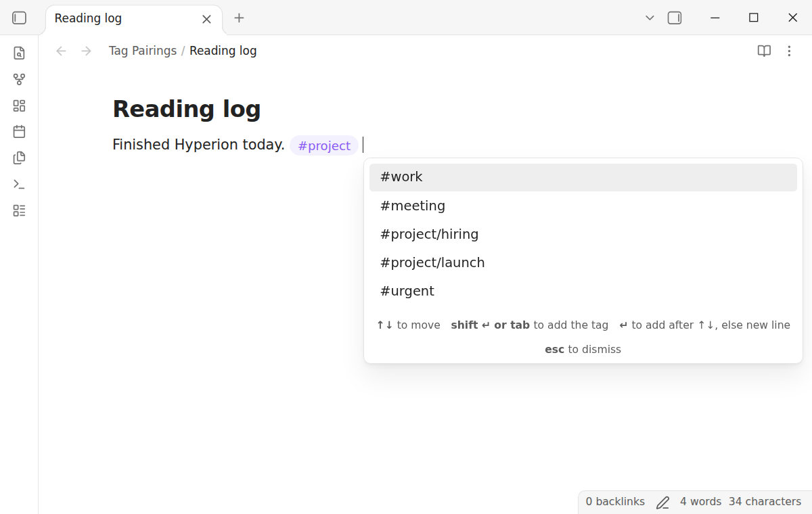Close the Reading log tab
The width and height of the screenshot is (812, 514).
(x=206, y=19)
